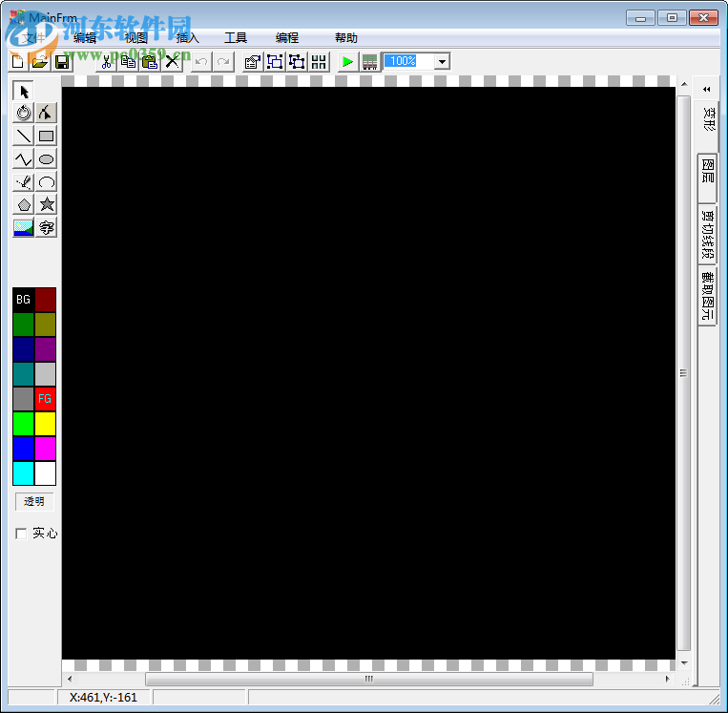Click the 透明 transparent button
This screenshot has height=713, width=728.
tap(34, 502)
